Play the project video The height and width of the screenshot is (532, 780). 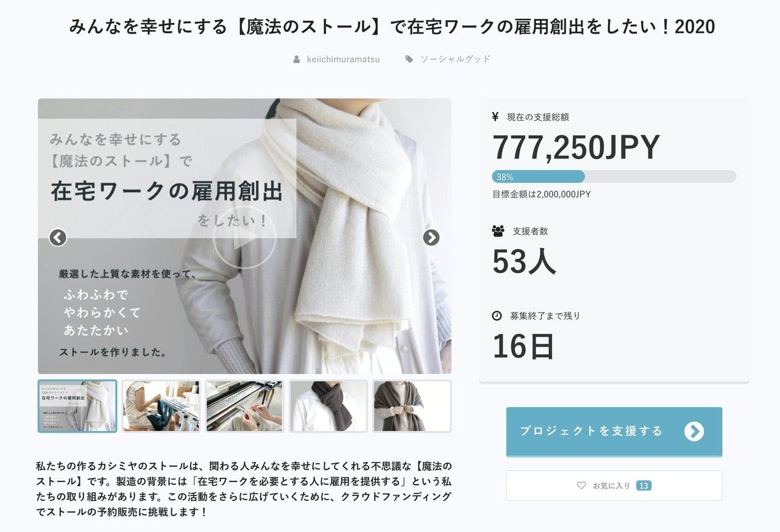[244, 237]
